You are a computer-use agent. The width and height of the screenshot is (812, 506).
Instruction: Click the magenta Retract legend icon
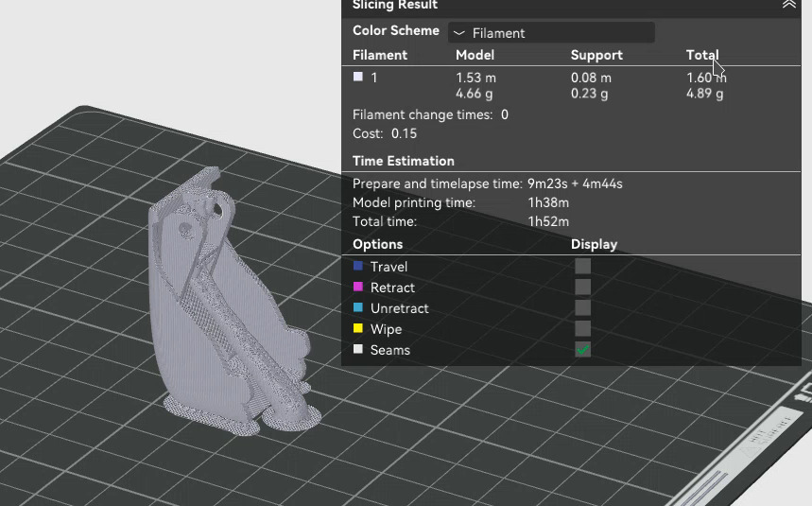[358, 288]
